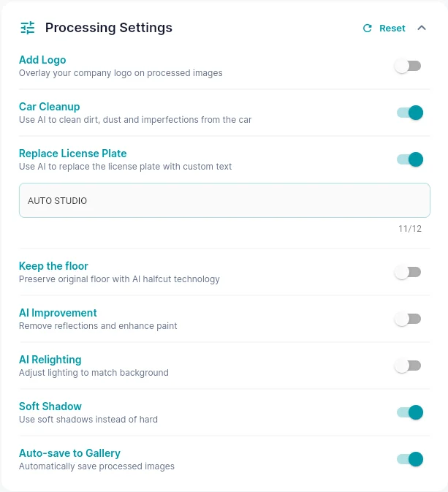The image size is (448, 492).
Task: Click the Car Cleanup label
Action: [x=49, y=107]
